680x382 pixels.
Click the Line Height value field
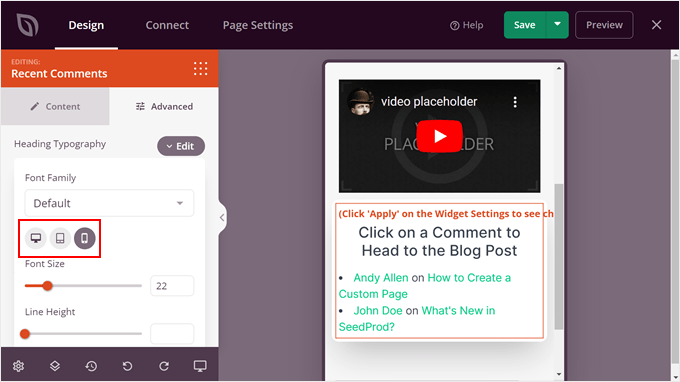pos(172,334)
